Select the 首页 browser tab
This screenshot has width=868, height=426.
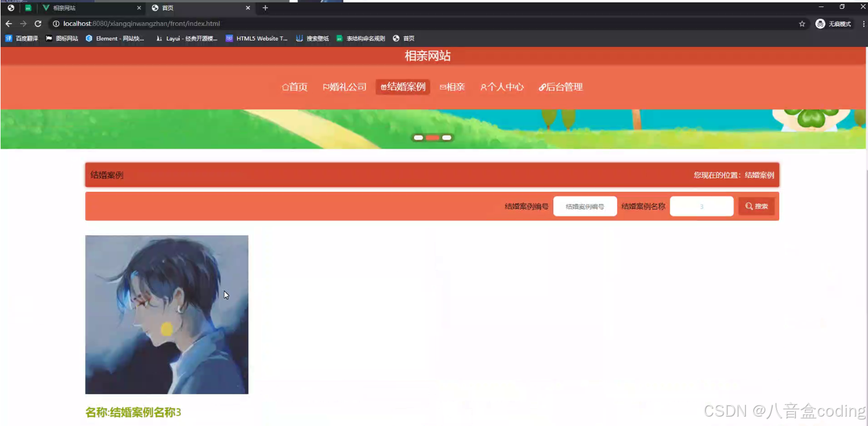[x=200, y=8]
